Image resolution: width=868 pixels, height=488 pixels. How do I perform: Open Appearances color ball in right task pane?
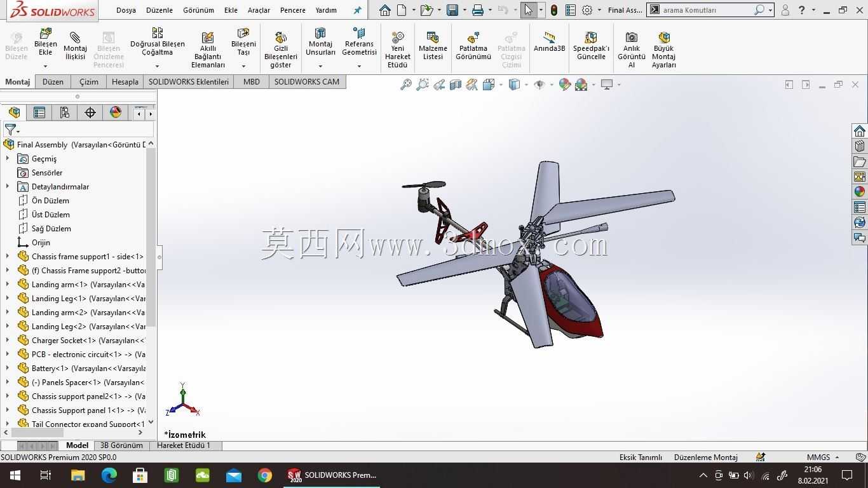[x=860, y=192]
